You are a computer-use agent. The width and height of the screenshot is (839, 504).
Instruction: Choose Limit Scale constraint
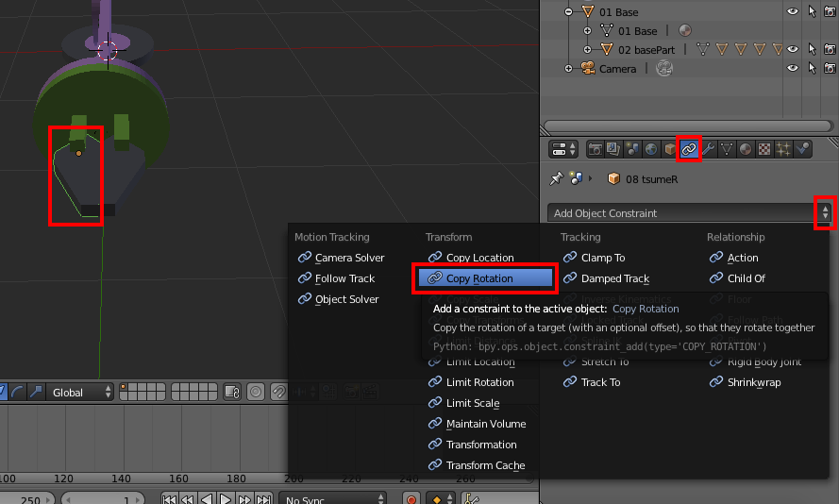pos(464,403)
